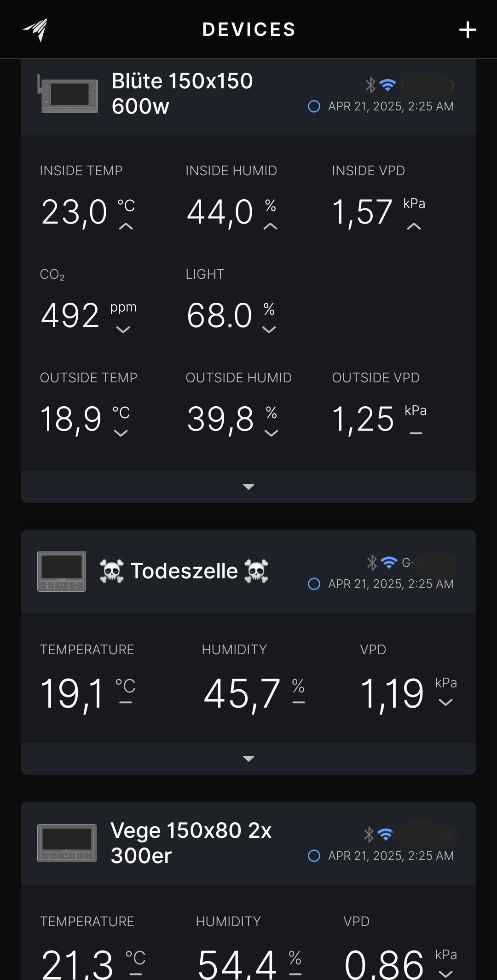Screen dimensions: 497x980
Task: Tap the 68.0 % light level reading
Action: click(220, 316)
